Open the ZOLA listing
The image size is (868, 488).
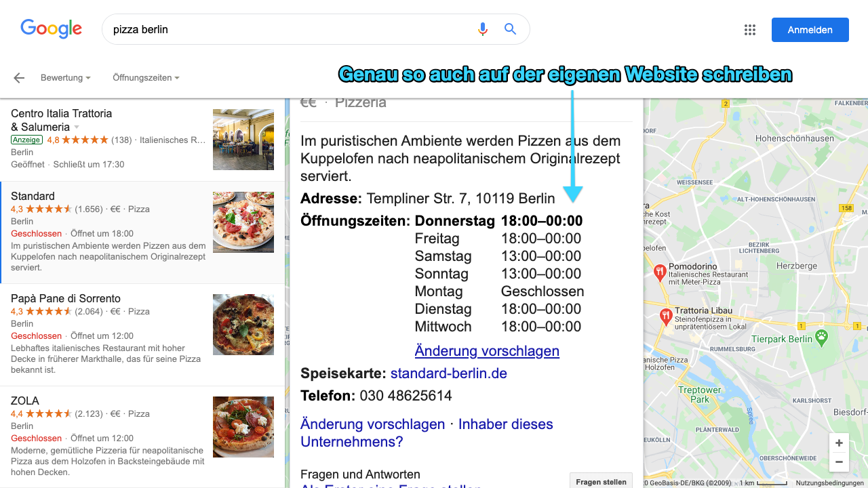click(x=142, y=437)
